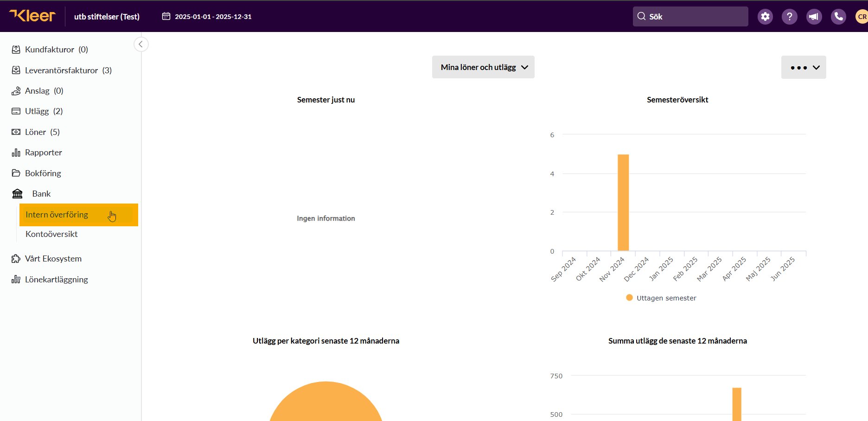Open Rapporter menu

click(x=44, y=153)
